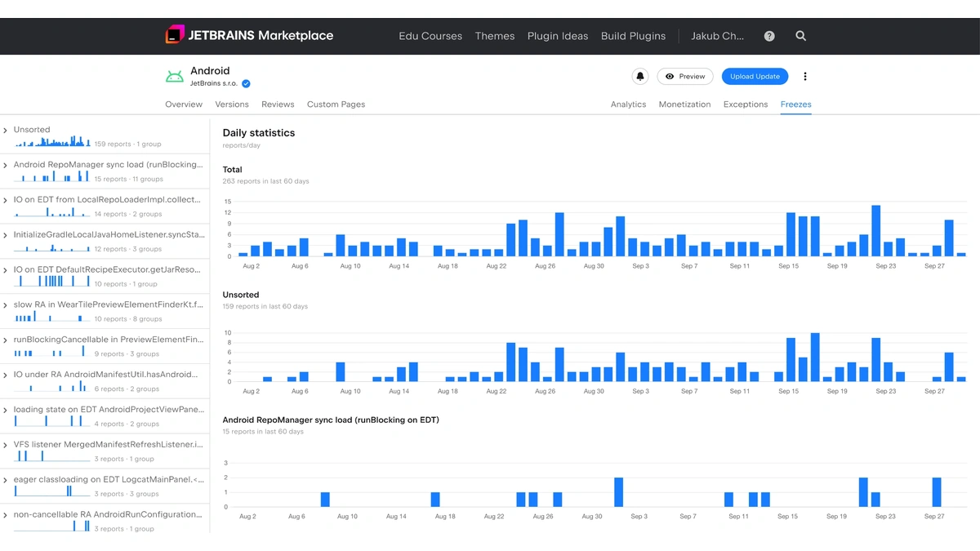Switch to the Overview tab
This screenshot has height=551, width=980.
[184, 104]
